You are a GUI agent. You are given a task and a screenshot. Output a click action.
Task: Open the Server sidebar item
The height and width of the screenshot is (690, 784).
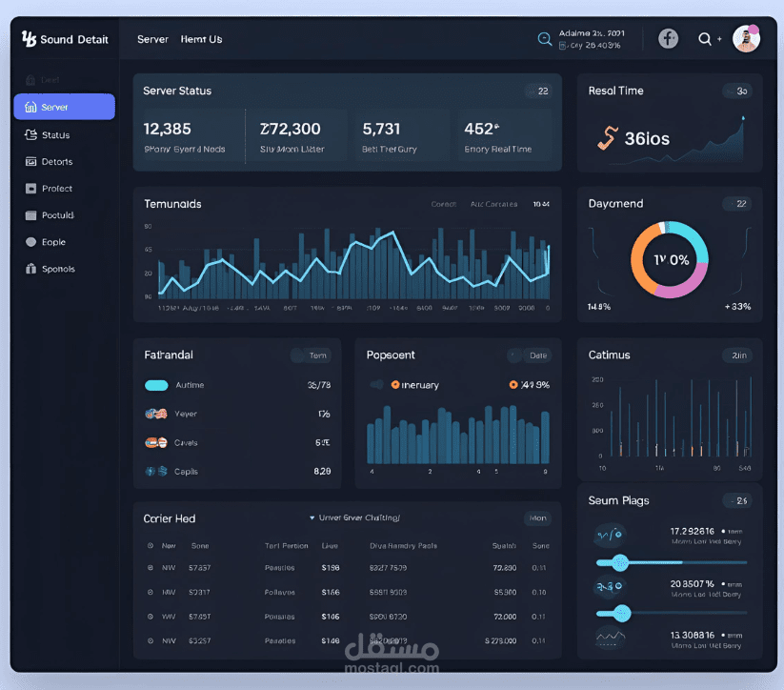click(x=65, y=107)
